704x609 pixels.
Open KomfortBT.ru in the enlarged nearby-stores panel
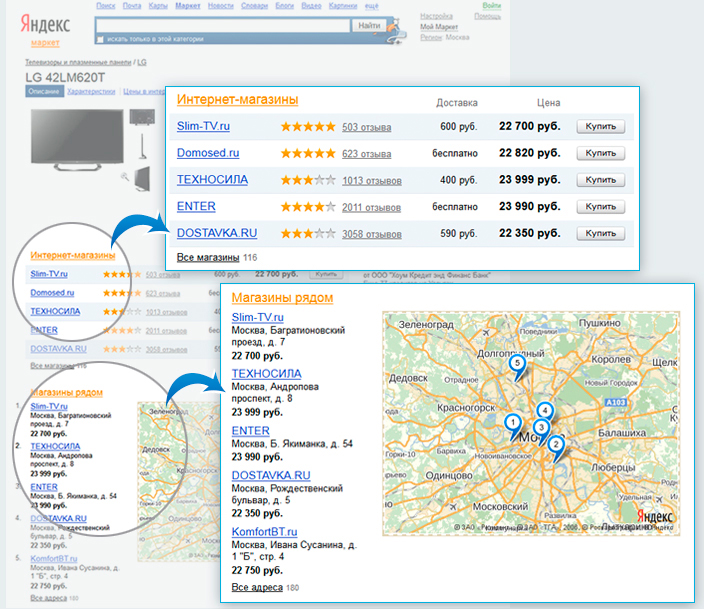(x=264, y=532)
